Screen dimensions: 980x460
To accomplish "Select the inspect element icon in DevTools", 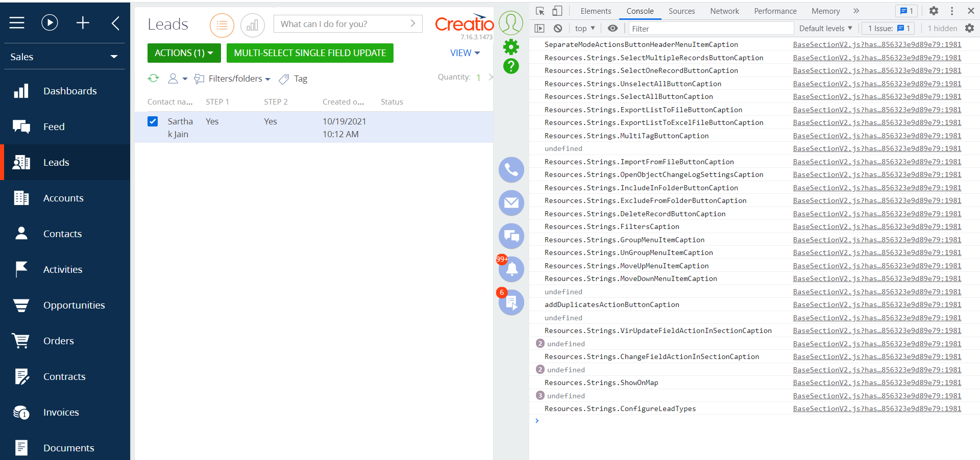I will coord(540,10).
